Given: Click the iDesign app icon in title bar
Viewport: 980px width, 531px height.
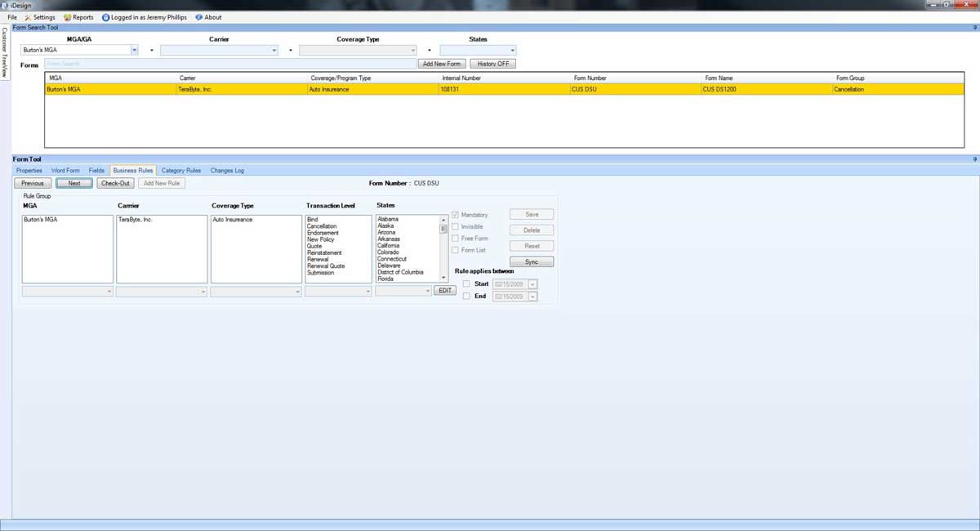Looking at the screenshot, I should (5, 5).
